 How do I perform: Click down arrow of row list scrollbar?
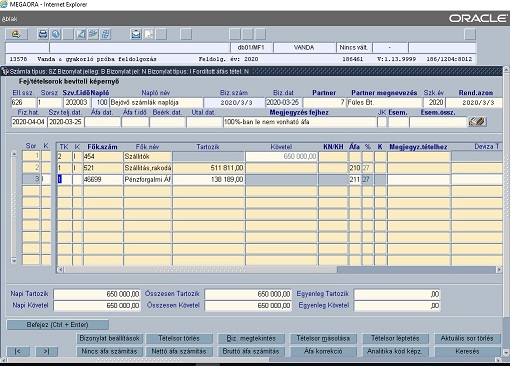(x=14, y=261)
